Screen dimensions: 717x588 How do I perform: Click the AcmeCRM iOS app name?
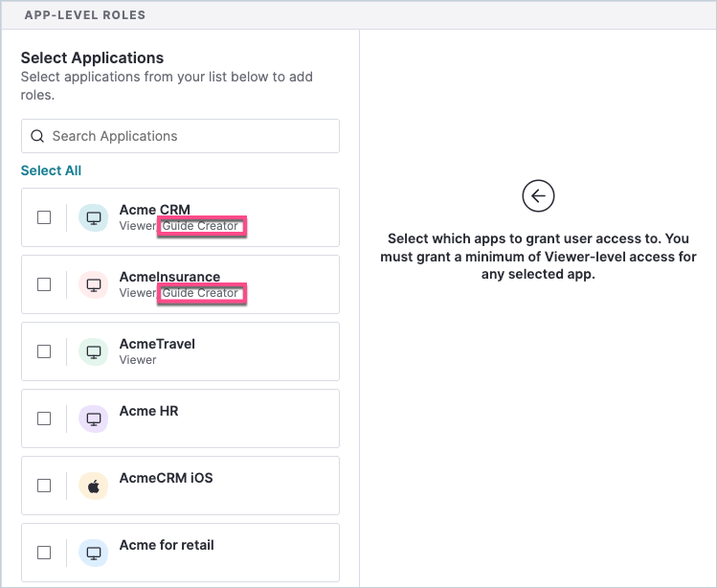[x=166, y=478]
